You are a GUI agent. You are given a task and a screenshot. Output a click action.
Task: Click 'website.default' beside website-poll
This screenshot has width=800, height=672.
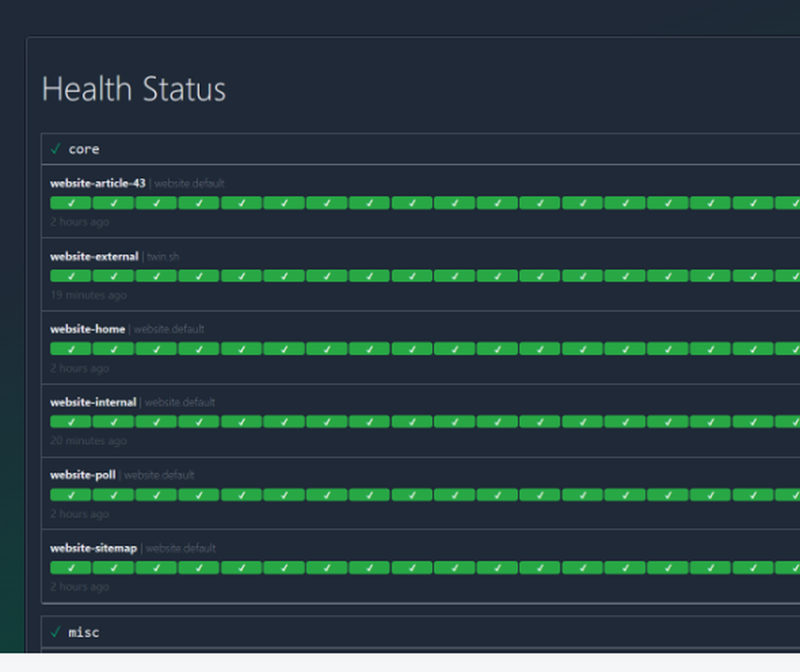(x=159, y=475)
